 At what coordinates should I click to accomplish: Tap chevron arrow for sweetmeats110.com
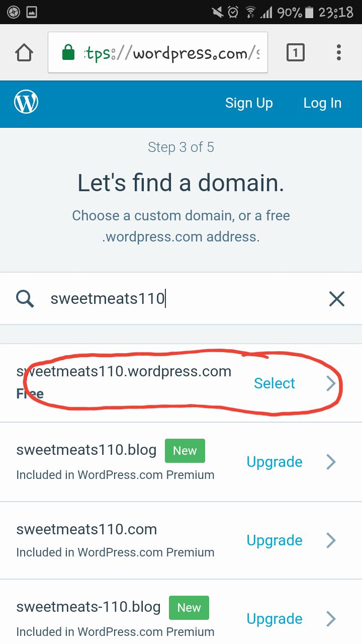click(x=331, y=540)
